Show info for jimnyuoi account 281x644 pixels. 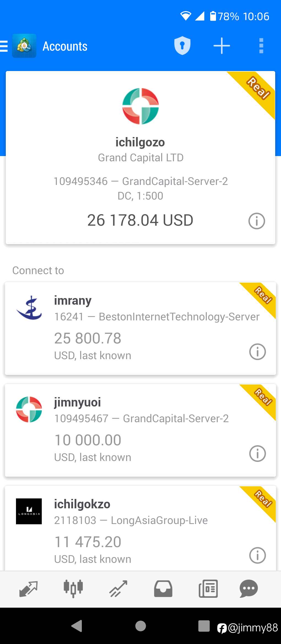pos(258,454)
